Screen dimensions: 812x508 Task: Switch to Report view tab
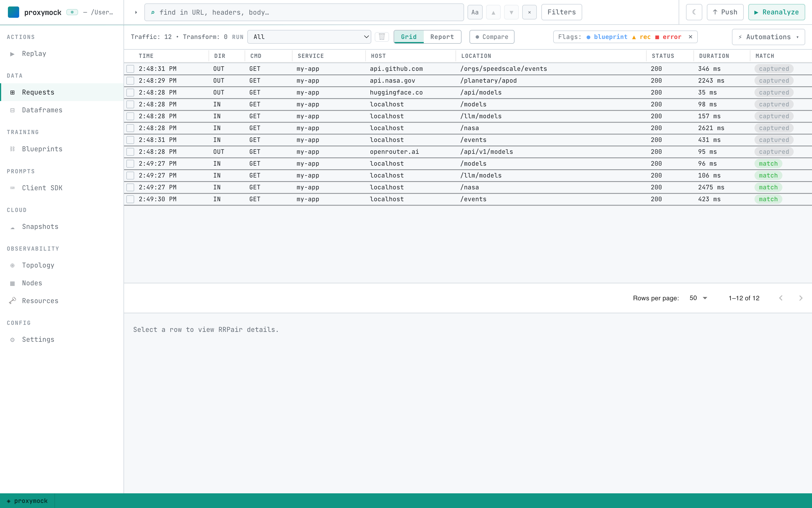point(442,37)
